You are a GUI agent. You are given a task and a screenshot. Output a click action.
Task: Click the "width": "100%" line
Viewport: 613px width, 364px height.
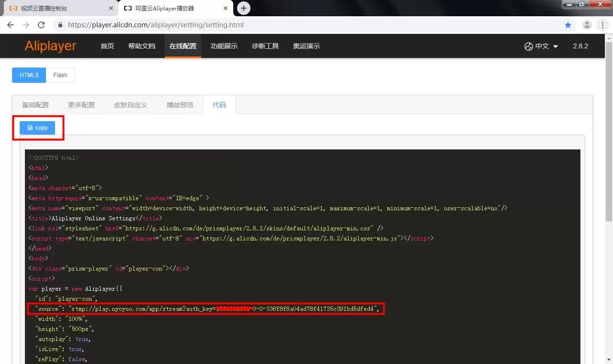pos(61,319)
